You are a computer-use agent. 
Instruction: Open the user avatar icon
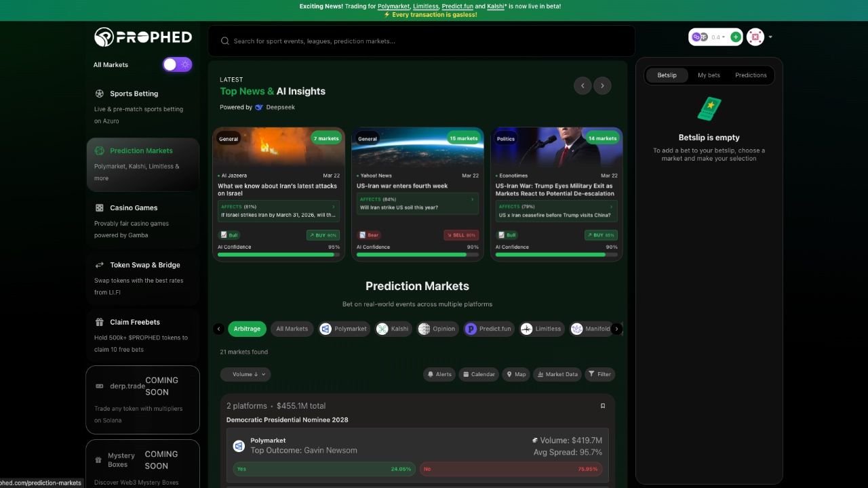755,37
